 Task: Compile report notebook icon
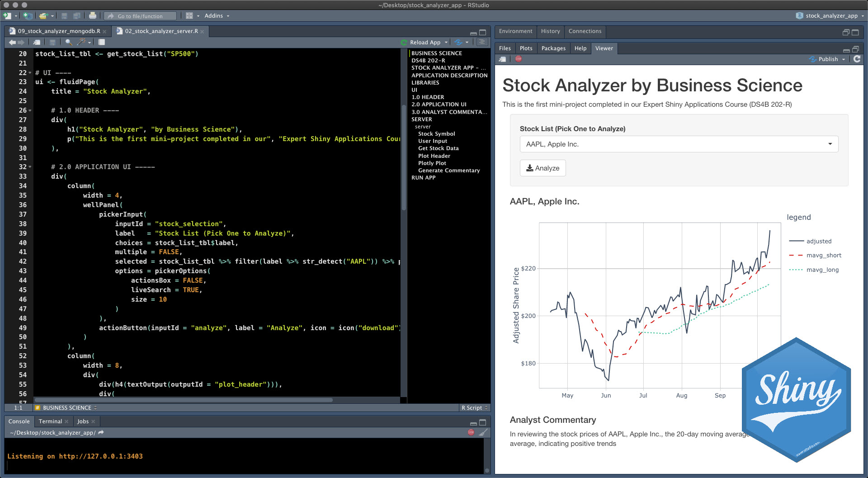coord(102,42)
